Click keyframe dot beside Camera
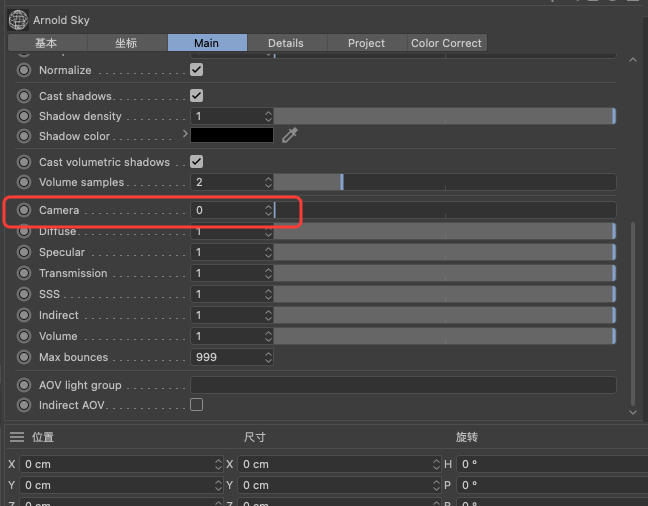Image resolution: width=648 pixels, height=506 pixels. 24,210
